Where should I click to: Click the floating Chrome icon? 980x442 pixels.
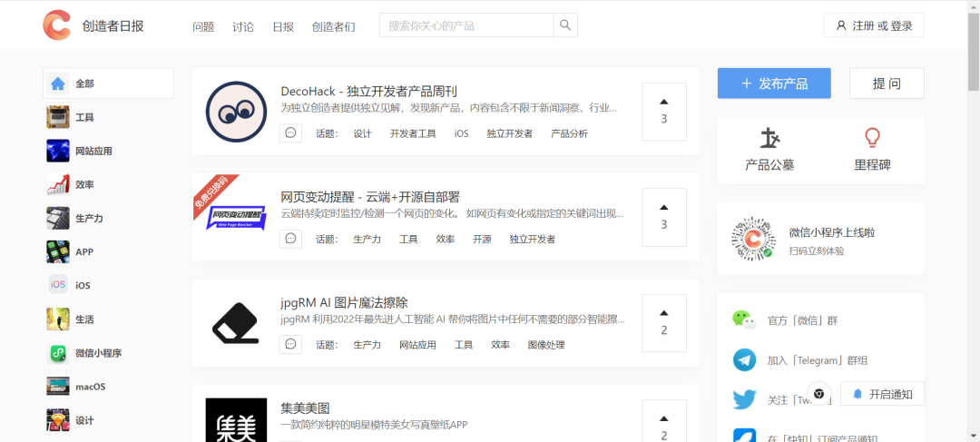coord(818,394)
